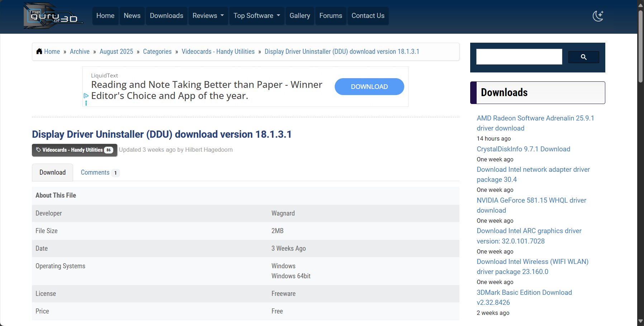Screen dimensions: 644x326
Task: Open CrystalDiskInfo 9.7.1 Download link
Action: coord(523,149)
